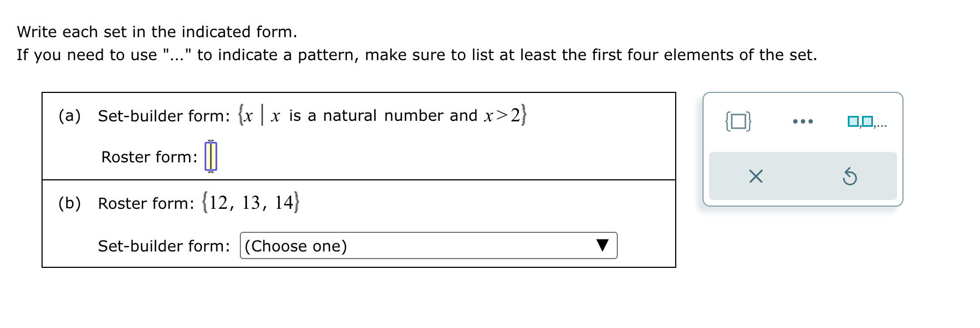Click the black triangle on the answer dropdown
This screenshot has height=328, width=980.
coord(603,246)
